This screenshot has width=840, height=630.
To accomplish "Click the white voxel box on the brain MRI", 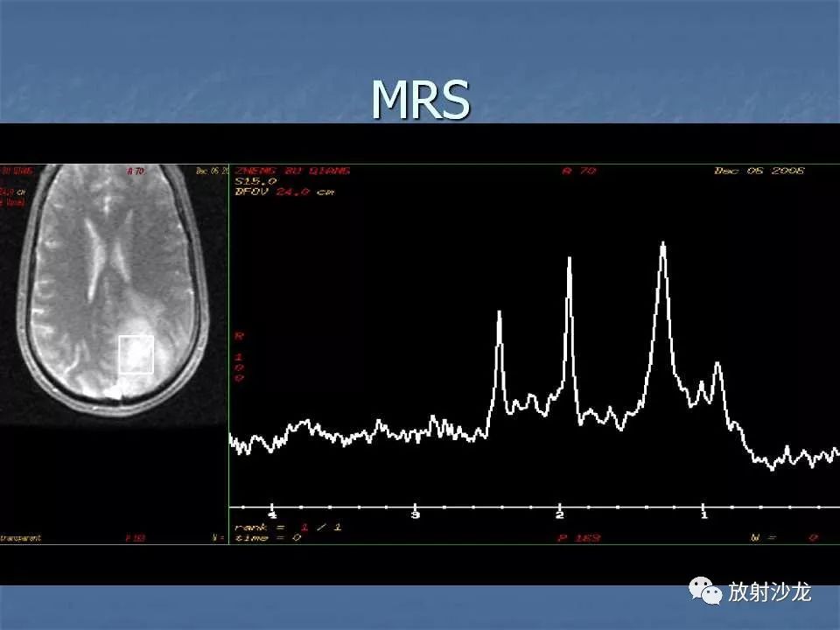I will (x=136, y=354).
